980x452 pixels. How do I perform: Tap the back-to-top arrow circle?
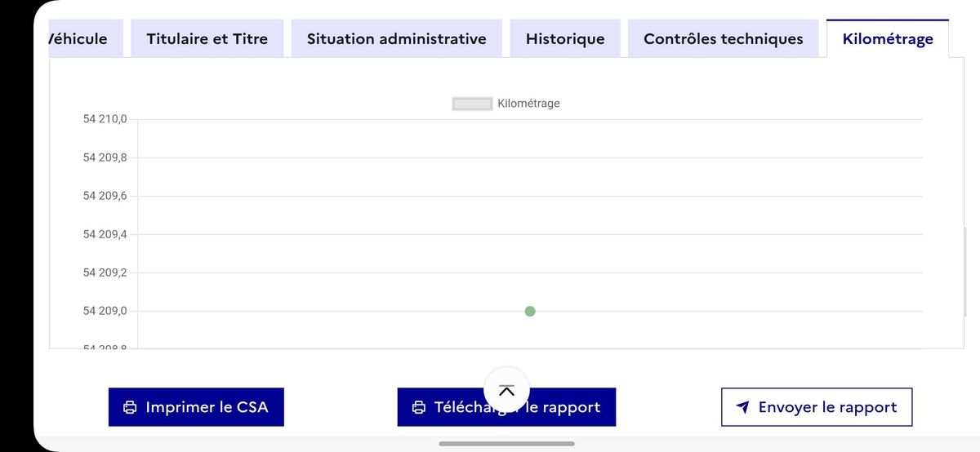pos(506,389)
